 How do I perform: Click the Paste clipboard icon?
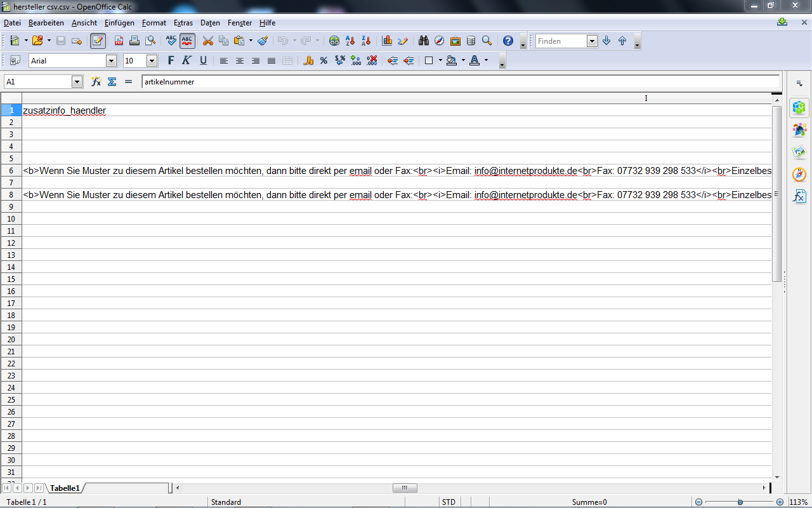click(239, 41)
